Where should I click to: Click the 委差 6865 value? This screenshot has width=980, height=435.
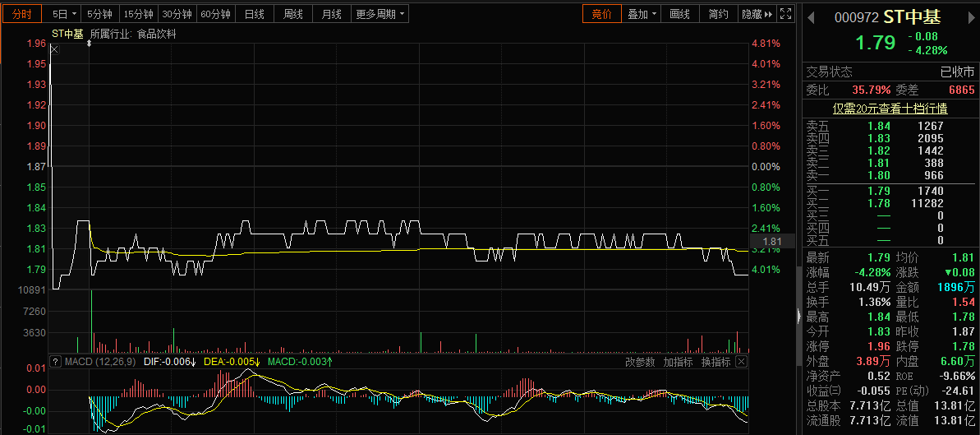click(961, 90)
